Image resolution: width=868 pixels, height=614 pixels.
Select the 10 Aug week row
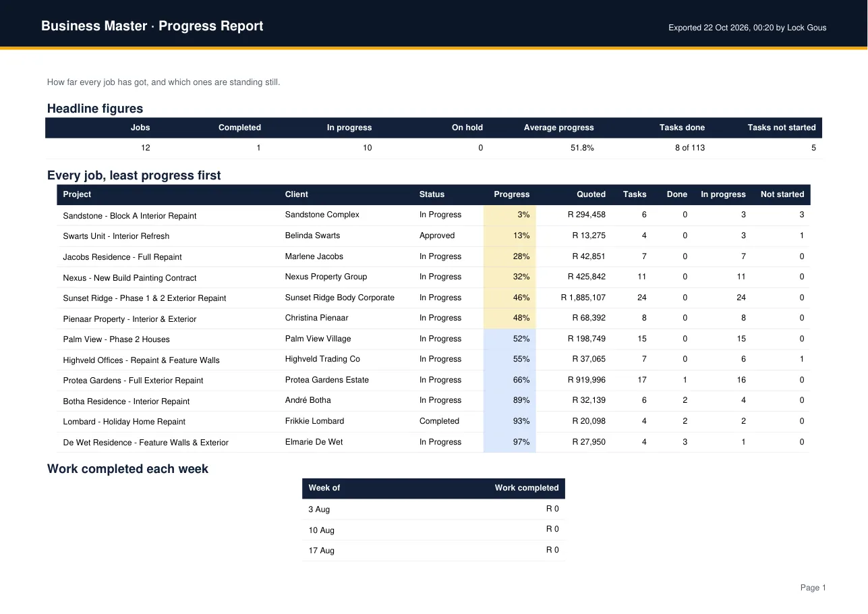point(434,530)
